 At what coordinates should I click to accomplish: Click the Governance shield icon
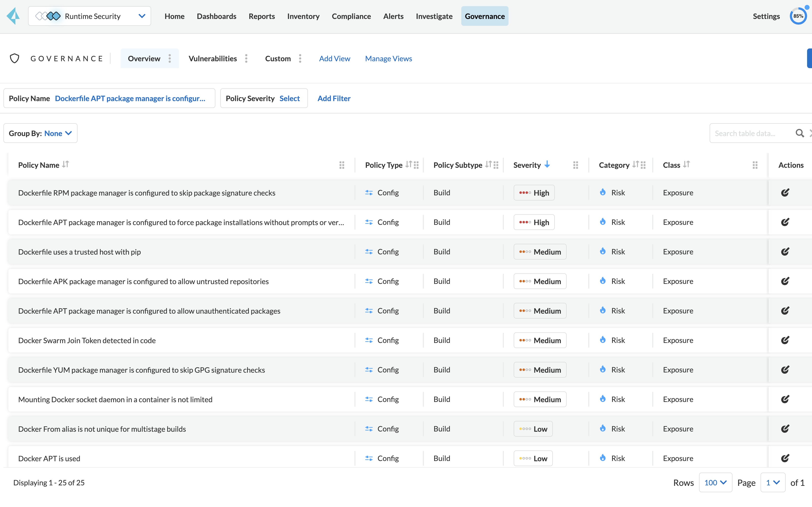point(15,58)
